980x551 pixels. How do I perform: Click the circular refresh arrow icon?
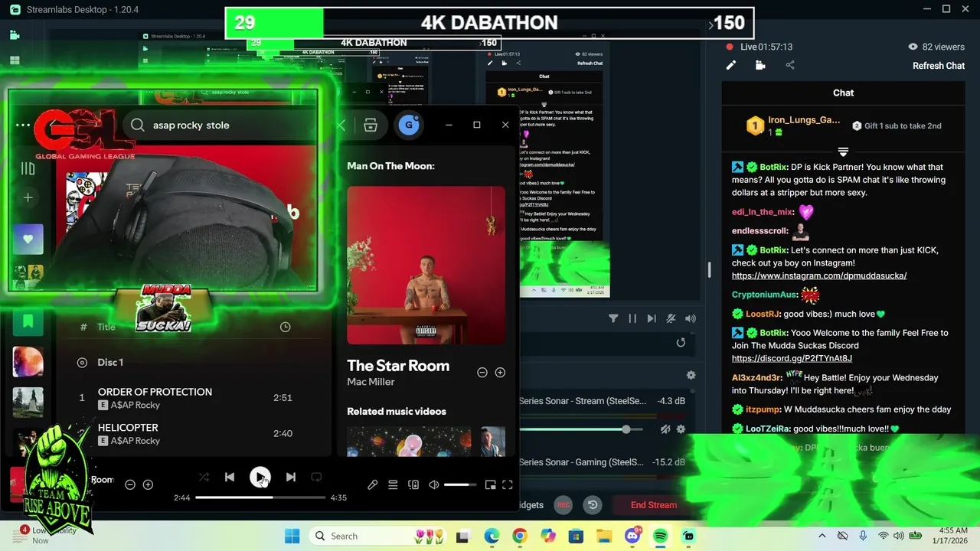[x=681, y=343]
